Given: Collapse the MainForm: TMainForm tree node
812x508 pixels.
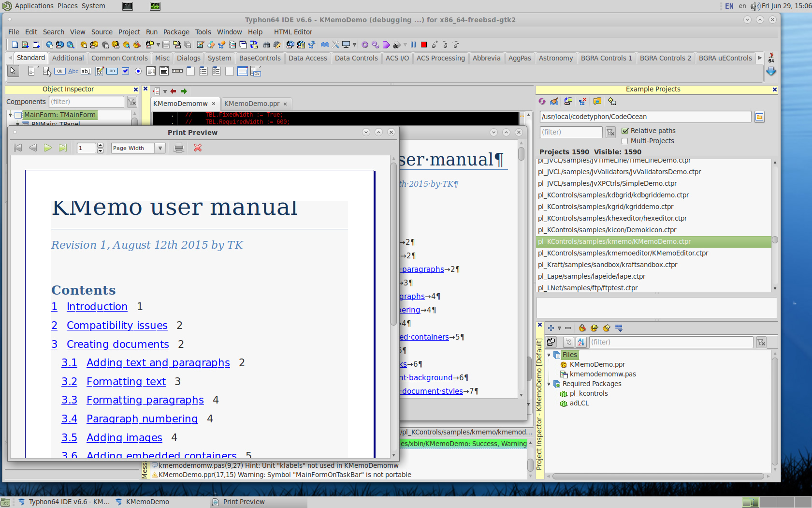Looking at the screenshot, I should (x=10, y=115).
